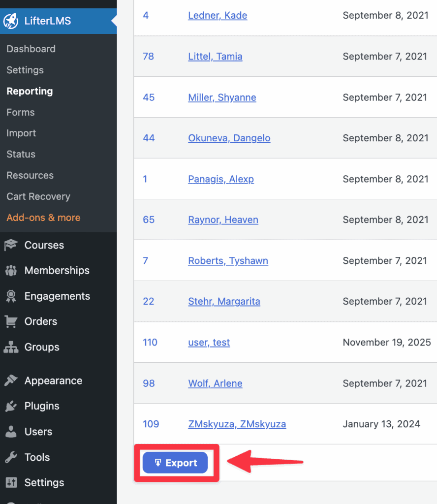Open the Resources submenu item

[30, 175]
